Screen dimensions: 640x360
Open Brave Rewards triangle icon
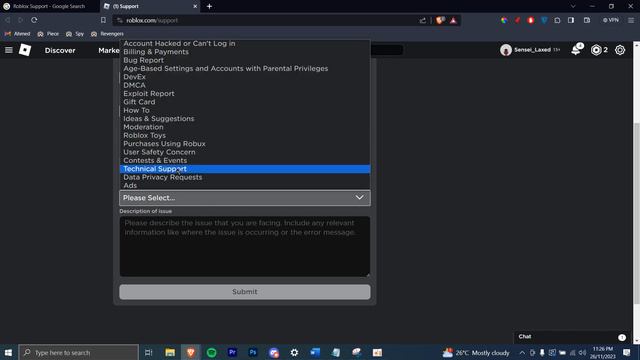tap(453, 20)
